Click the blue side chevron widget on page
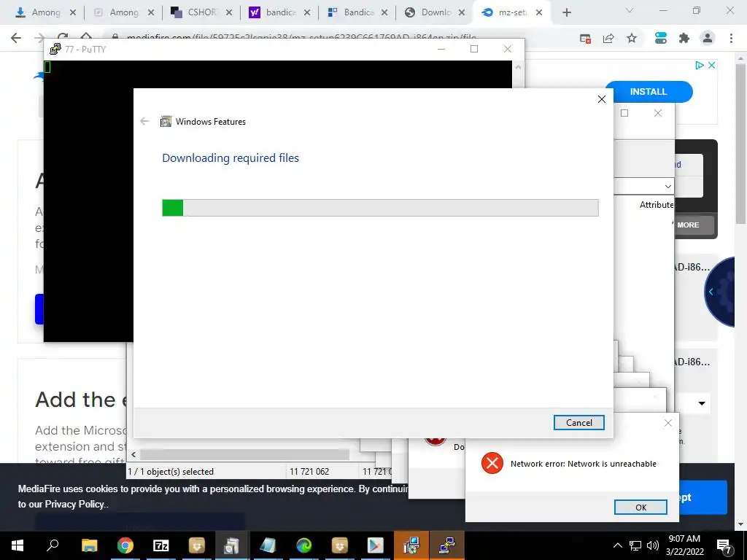The height and width of the screenshot is (560, 747). click(x=711, y=292)
